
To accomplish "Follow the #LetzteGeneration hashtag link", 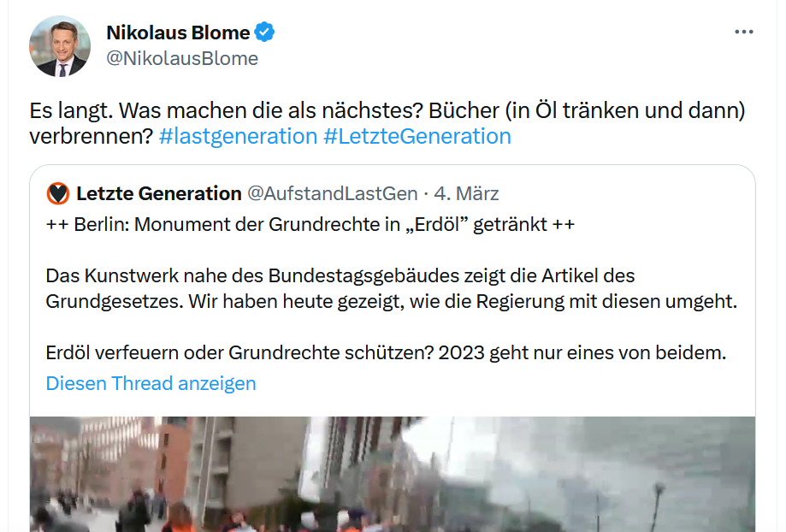I will (417, 136).
